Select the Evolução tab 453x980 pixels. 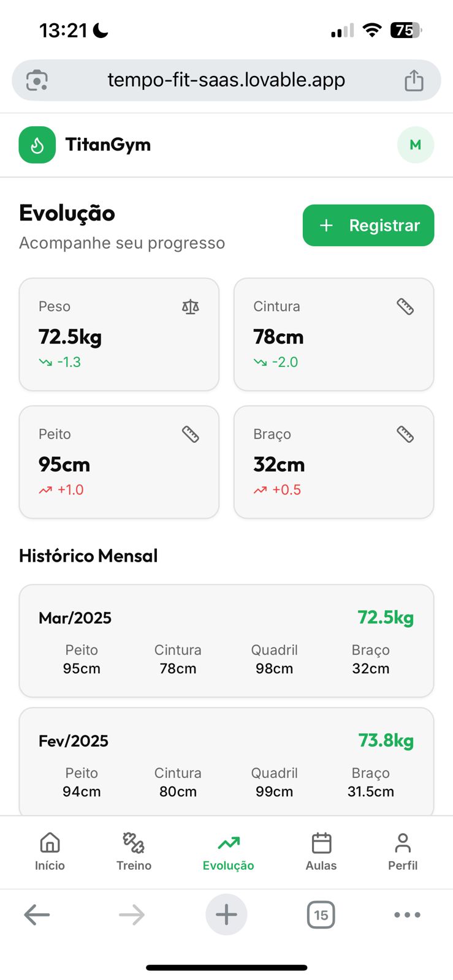tap(228, 851)
